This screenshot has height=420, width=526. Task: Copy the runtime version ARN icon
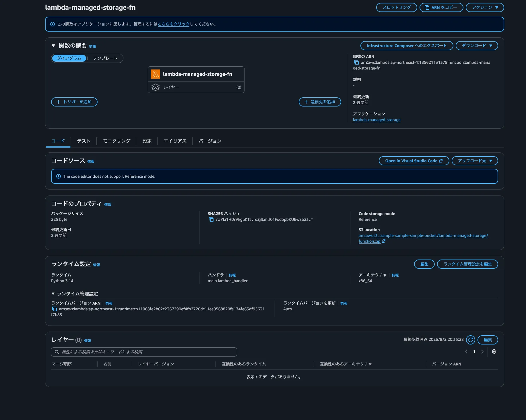pyautogui.click(x=55, y=309)
